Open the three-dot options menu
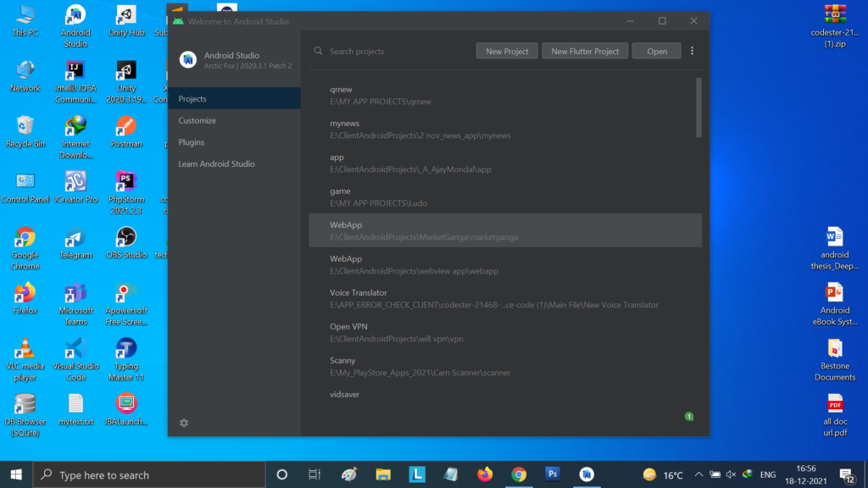 click(692, 51)
